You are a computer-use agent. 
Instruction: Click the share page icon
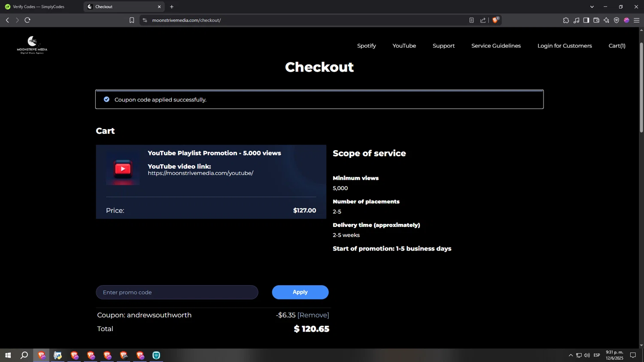coord(483,20)
